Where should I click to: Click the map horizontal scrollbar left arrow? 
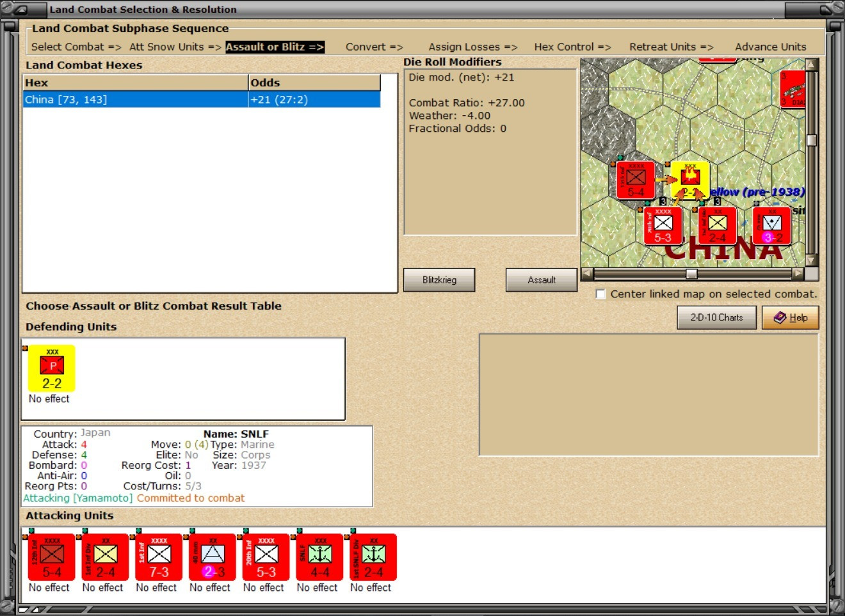587,274
